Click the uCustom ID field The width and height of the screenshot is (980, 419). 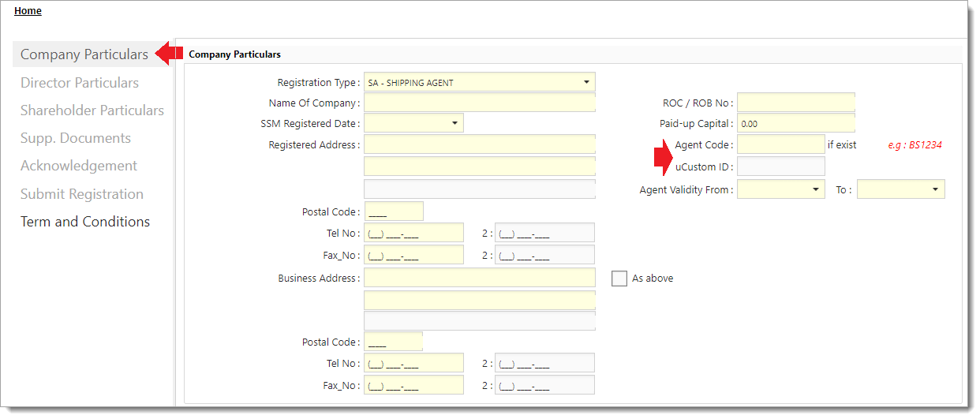[780, 166]
